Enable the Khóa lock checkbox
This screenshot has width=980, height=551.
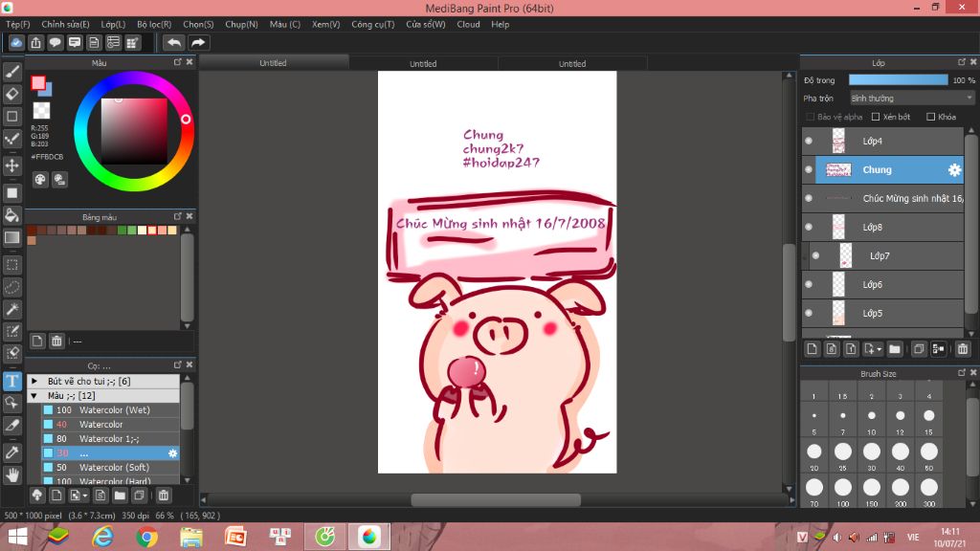[x=930, y=117]
